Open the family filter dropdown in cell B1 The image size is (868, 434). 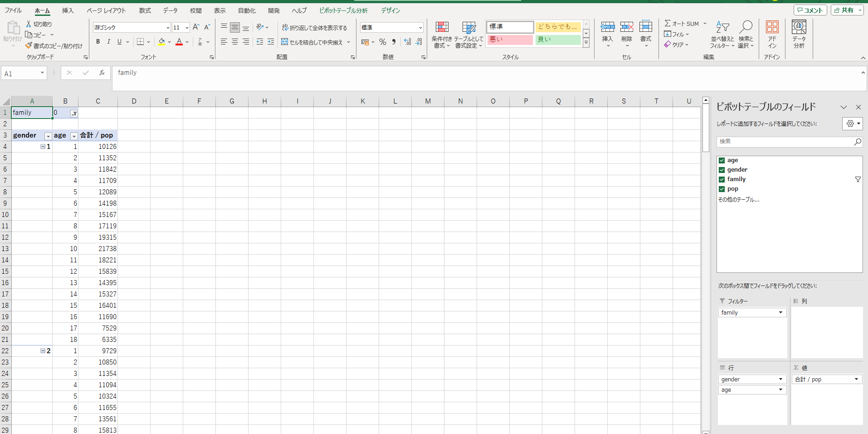[74, 113]
